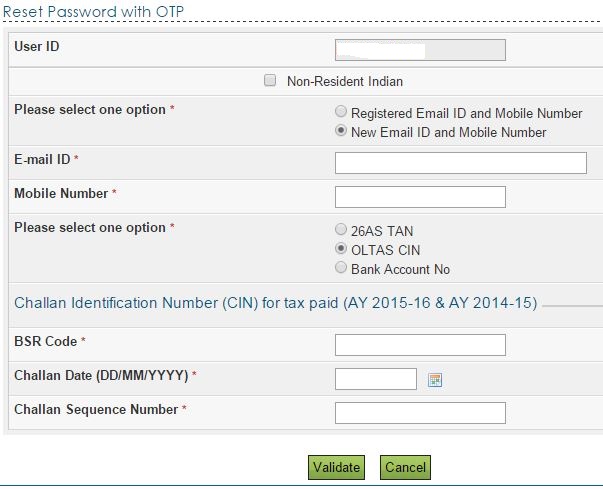
Task: Click the BSR Code text field
Action: point(420,345)
